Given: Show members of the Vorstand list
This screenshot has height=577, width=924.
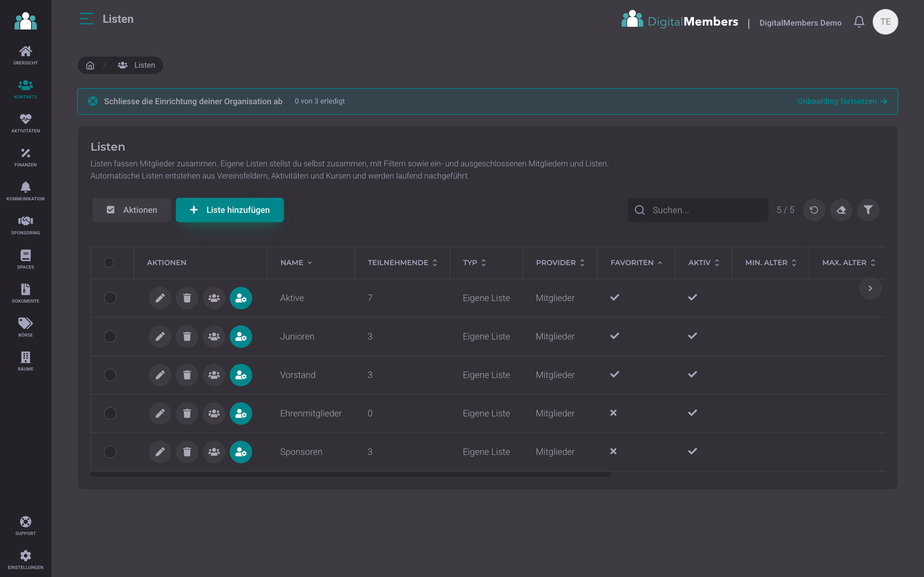Looking at the screenshot, I should [214, 375].
